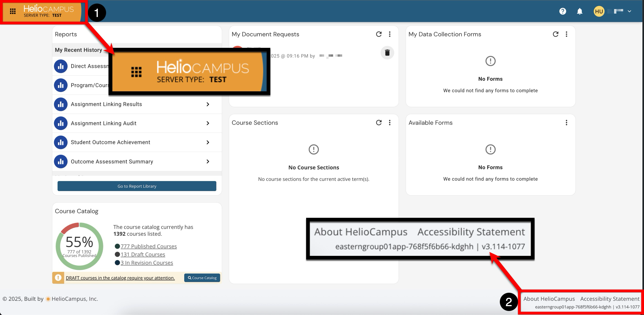Open Outcome Assessment Summary report
644x315 pixels.
click(x=112, y=162)
